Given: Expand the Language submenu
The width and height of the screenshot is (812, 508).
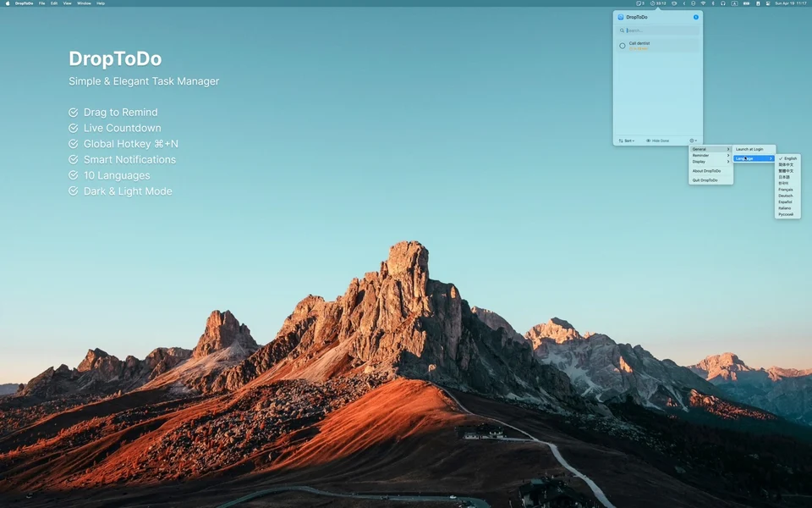Looking at the screenshot, I should pos(754,158).
